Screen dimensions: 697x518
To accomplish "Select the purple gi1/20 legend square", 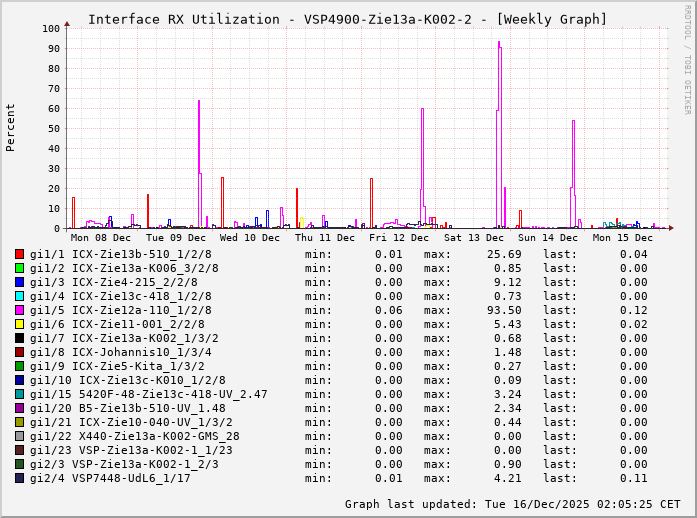I will [19, 408].
